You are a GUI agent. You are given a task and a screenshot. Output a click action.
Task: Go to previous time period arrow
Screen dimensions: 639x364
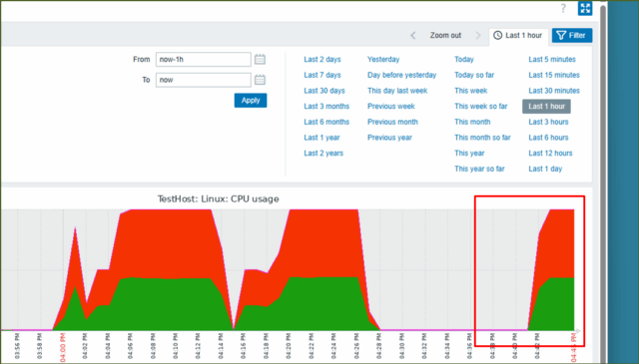point(412,36)
